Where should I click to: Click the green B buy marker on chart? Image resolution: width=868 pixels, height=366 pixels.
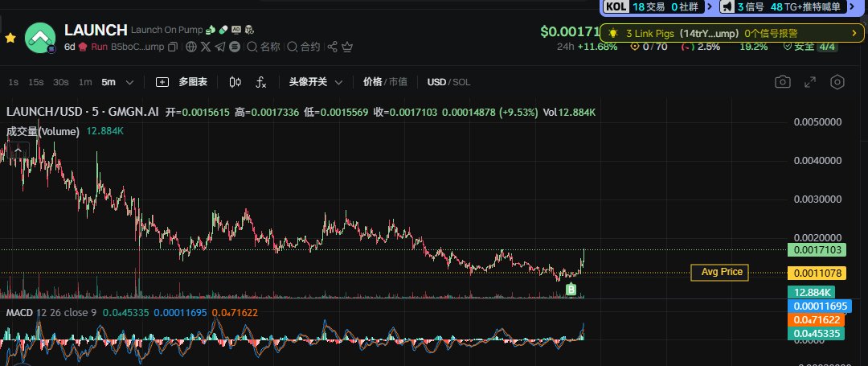[571, 289]
